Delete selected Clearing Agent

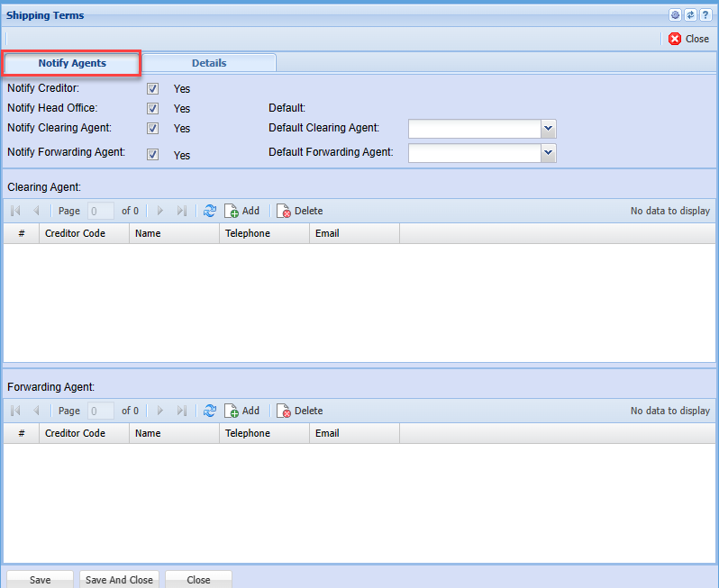(x=299, y=211)
